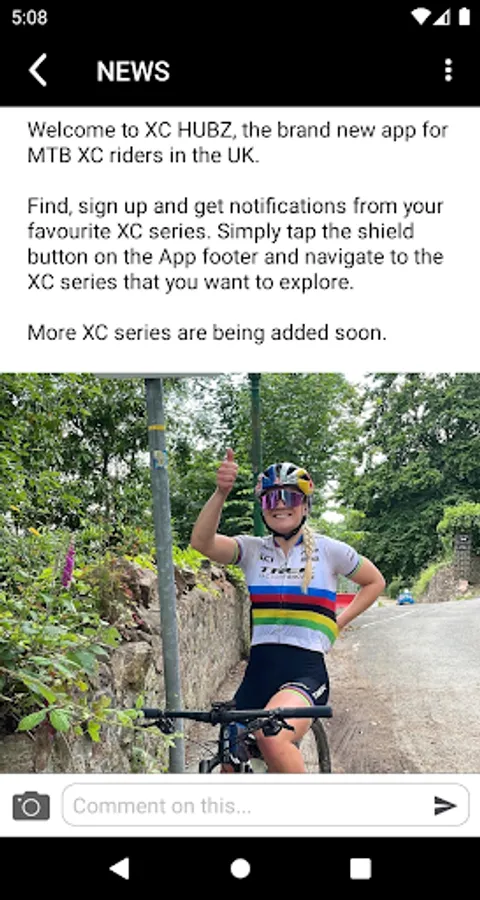Send the comment with the arrow icon
The image size is (480, 900).
(x=445, y=806)
